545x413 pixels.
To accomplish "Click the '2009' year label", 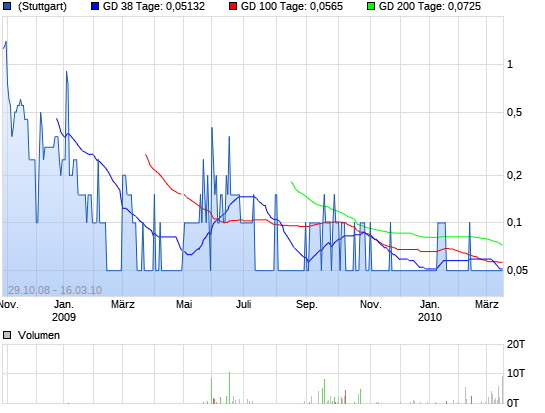I will [64, 317].
